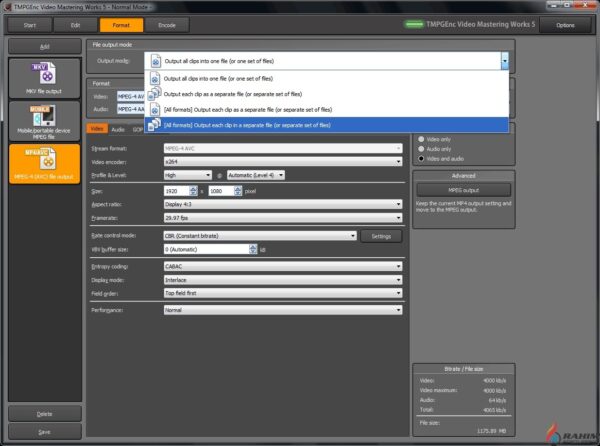Open the Aspect ratio Display 4:3 dropdown
Screen dimensions: 600x446
click(283, 204)
